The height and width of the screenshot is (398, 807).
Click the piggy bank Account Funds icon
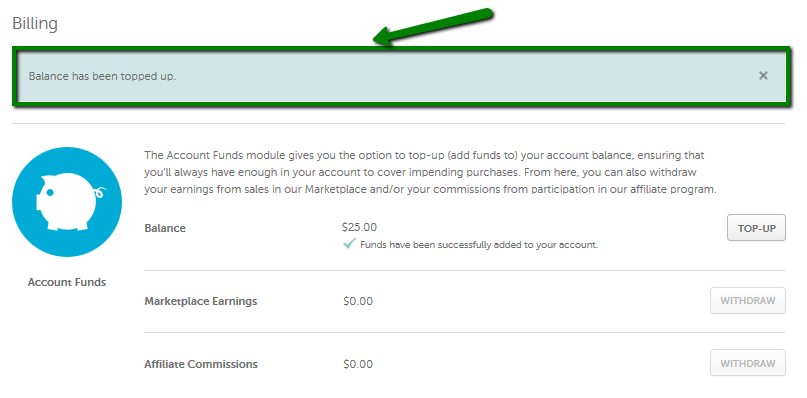pos(67,202)
